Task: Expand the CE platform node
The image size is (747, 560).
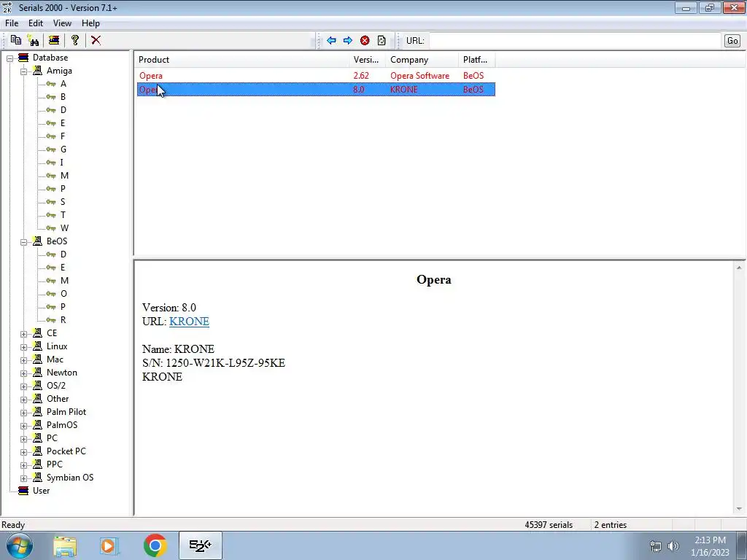Action: (x=23, y=334)
